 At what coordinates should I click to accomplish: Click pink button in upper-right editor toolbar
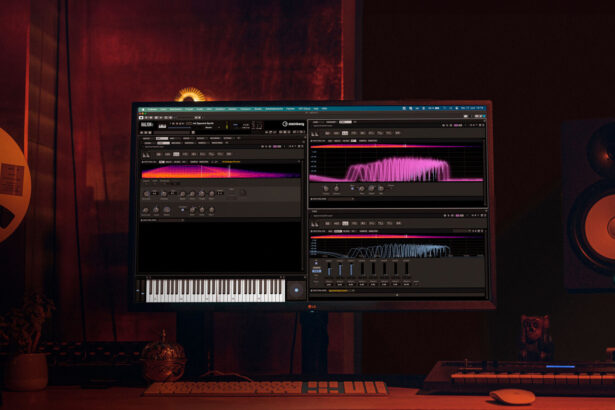458,126
